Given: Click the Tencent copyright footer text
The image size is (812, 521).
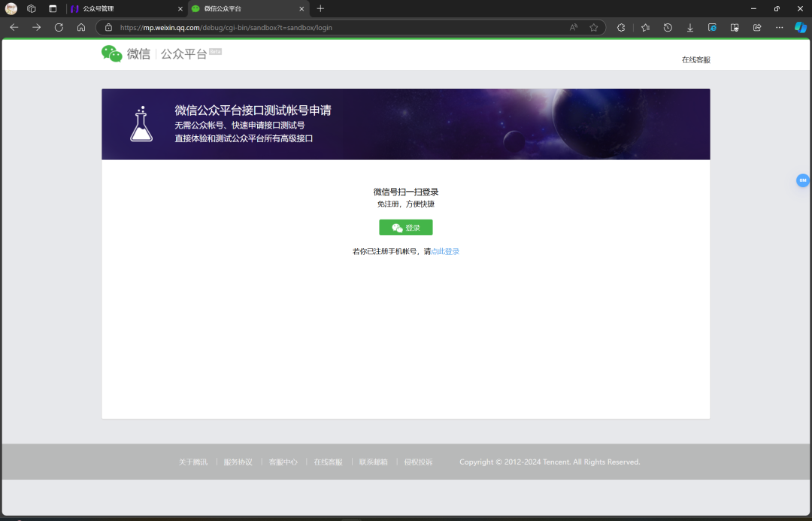Looking at the screenshot, I should pyautogui.click(x=550, y=462).
